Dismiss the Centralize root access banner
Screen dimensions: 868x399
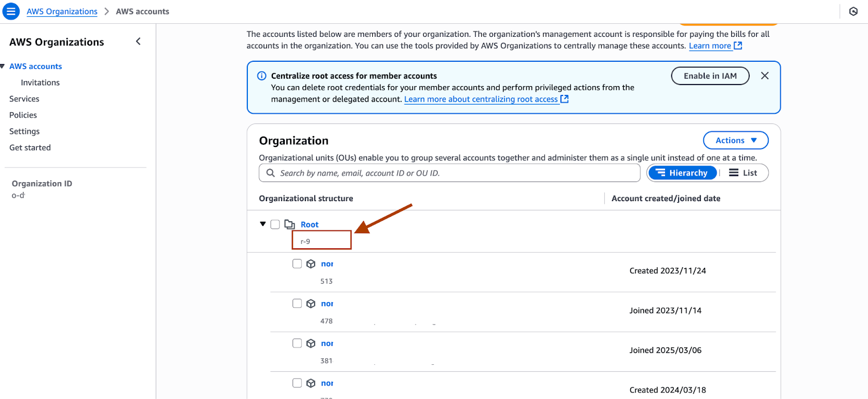[764, 76]
